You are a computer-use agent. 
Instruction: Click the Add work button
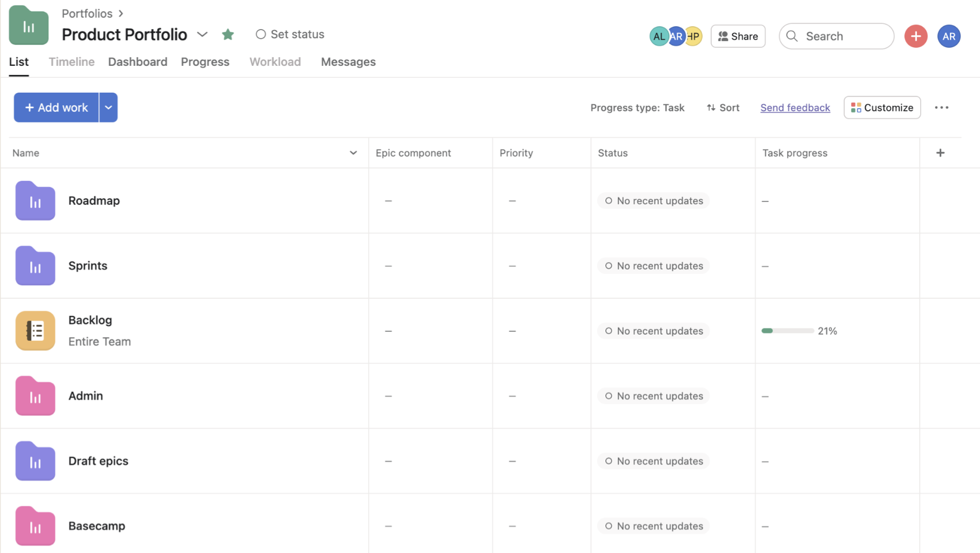(56, 108)
